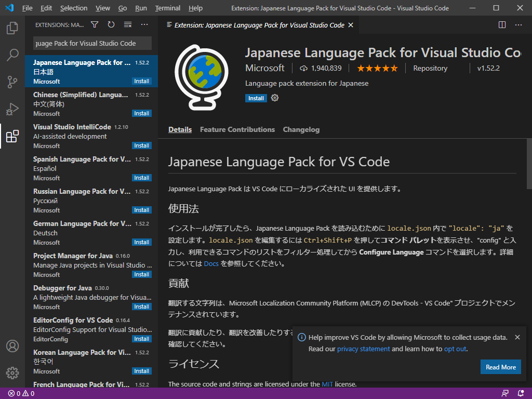This screenshot has width=532, height=399.
Task: Open the Explorer view in activity bar
Action: (x=12, y=28)
